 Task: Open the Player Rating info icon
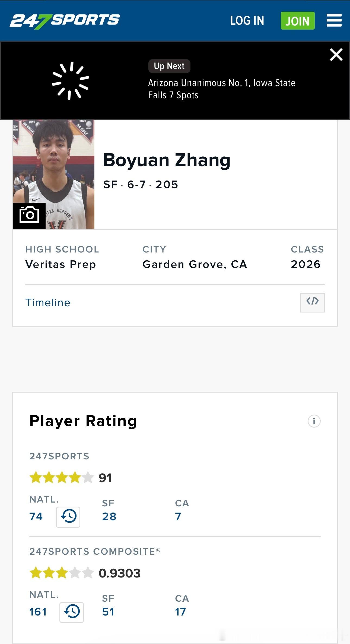click(314, 421)
